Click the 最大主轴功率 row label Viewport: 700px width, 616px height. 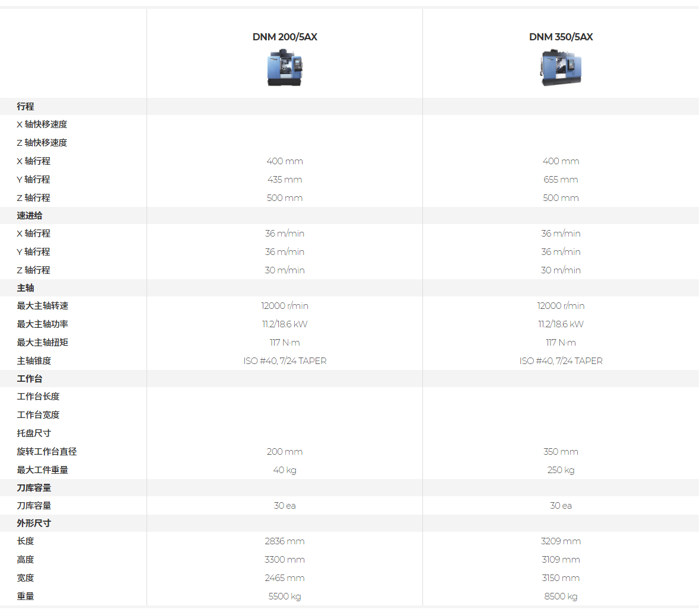(x=42, y=324)
